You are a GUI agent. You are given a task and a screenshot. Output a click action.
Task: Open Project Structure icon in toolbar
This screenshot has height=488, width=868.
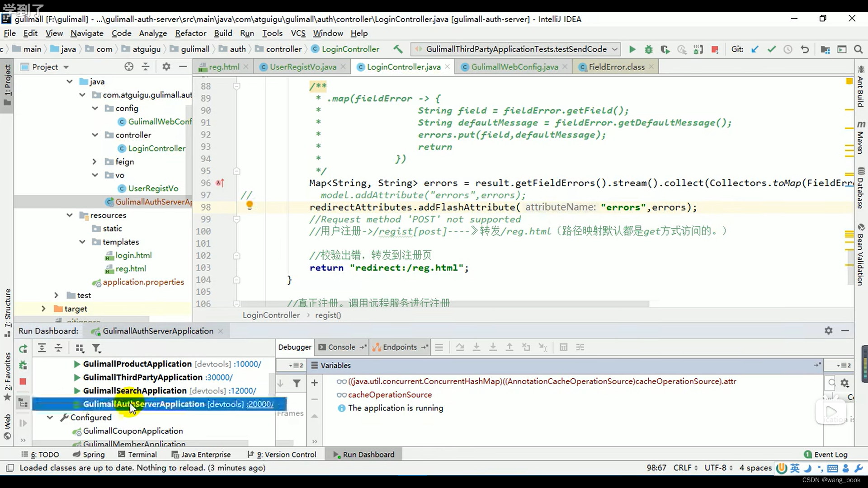(825, 49)
